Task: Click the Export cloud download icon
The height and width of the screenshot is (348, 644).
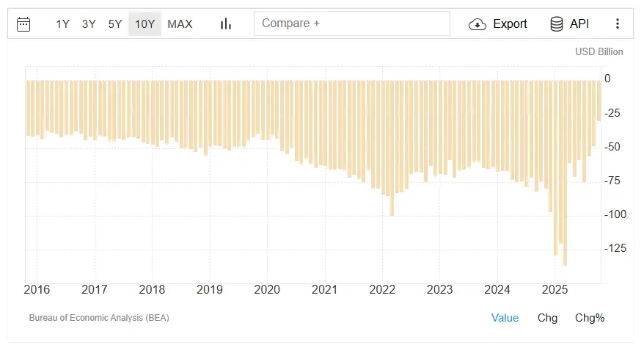Action: pos(477,24)
